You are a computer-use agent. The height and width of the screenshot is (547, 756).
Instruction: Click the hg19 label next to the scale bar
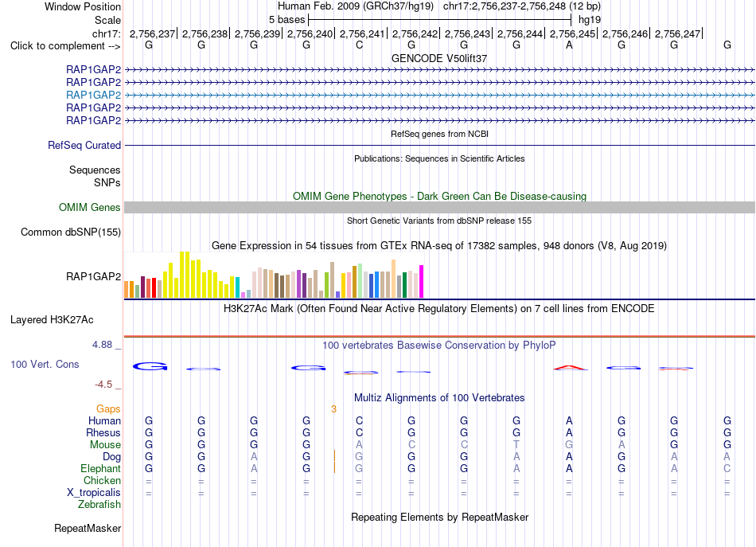pos(590,20)
